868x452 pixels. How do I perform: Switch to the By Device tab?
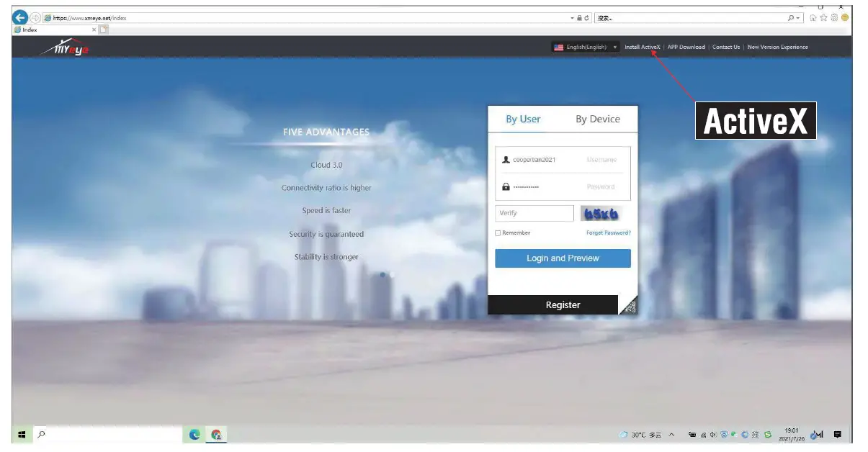(x=598, y=119)
